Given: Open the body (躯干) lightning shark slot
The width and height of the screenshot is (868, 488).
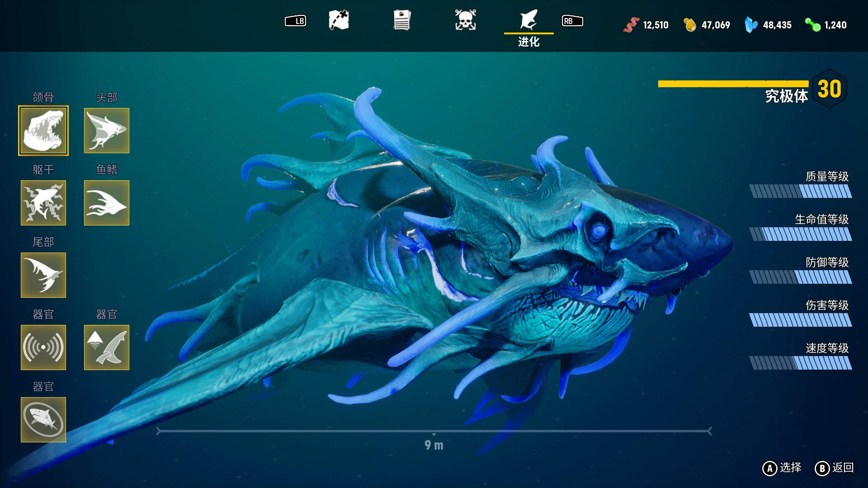Looking at the screenshot, I should coord(43,203).
